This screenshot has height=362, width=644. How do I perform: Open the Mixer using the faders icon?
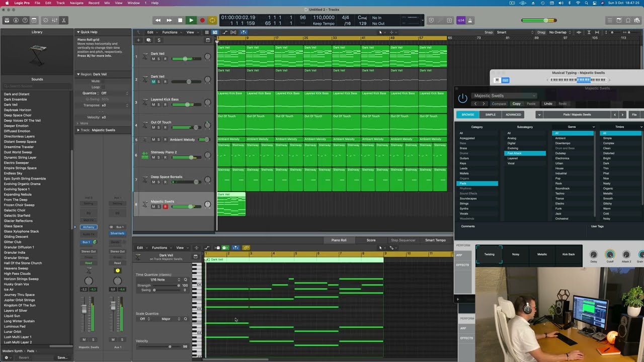pos(54,20)
